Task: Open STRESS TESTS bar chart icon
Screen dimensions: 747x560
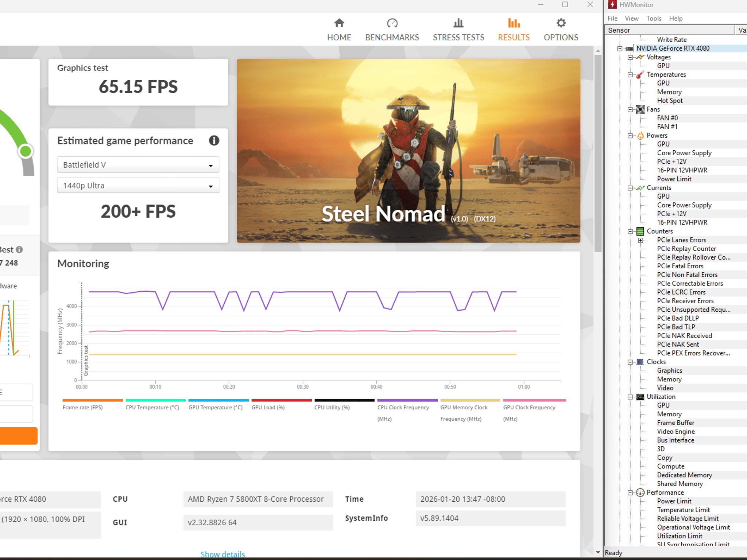Action: [458, 23]
